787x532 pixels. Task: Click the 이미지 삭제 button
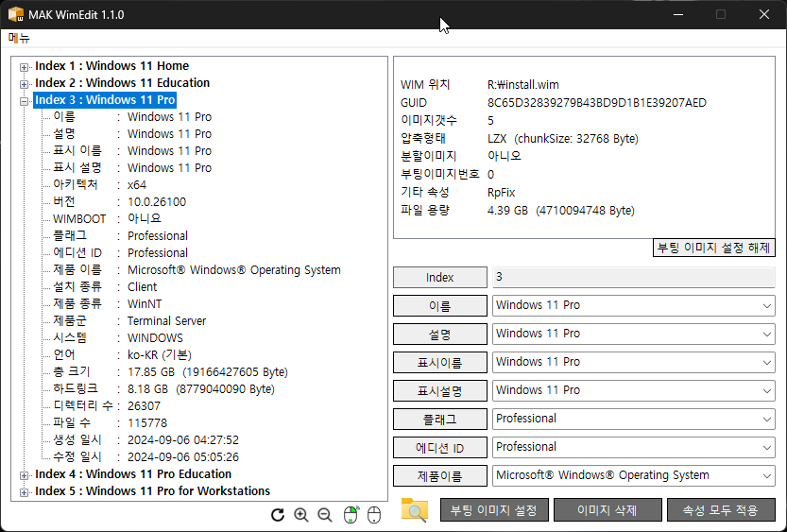[x=607, y=510]
